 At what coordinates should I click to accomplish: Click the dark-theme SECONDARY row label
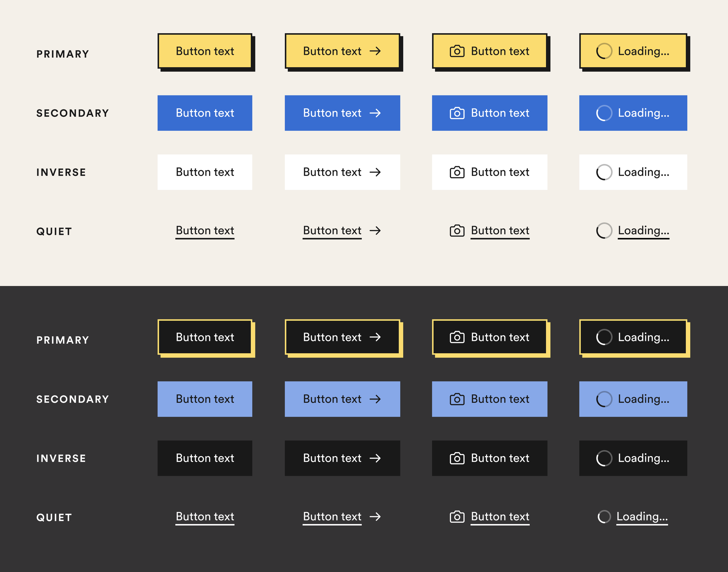coord(73,399)
